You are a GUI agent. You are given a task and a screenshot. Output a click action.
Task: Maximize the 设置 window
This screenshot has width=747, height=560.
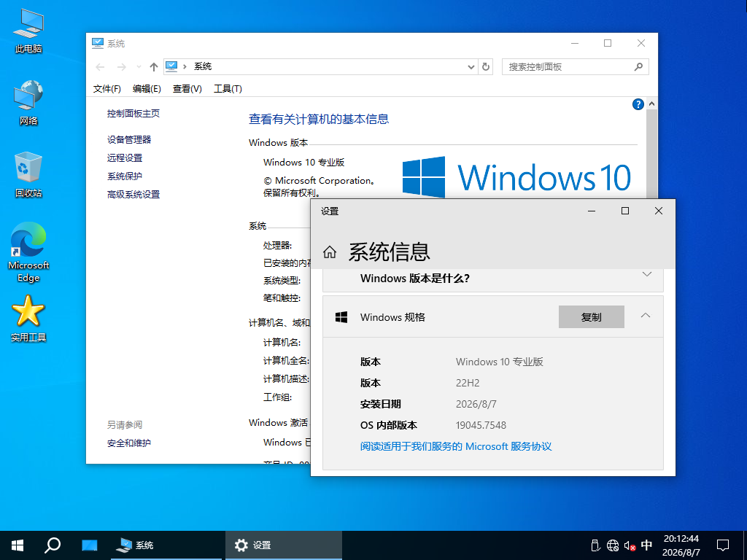click(x=625, y=211)
